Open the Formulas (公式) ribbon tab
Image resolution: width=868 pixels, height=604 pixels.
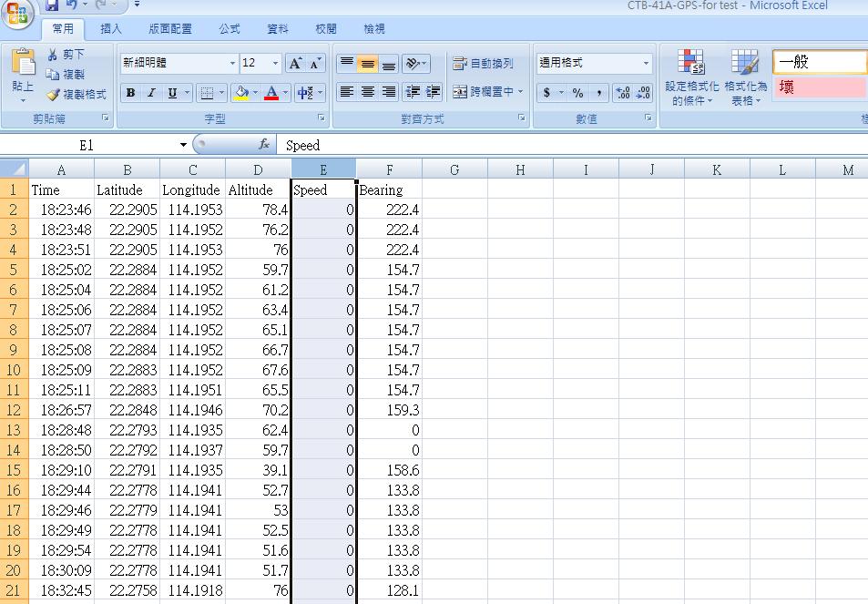(x=230, y=29)
